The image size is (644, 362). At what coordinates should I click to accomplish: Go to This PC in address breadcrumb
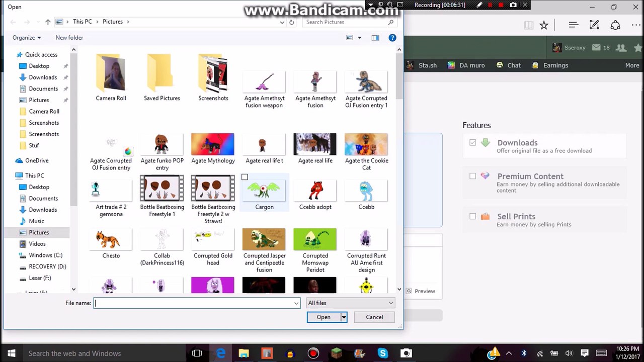[x=82, y=22]
